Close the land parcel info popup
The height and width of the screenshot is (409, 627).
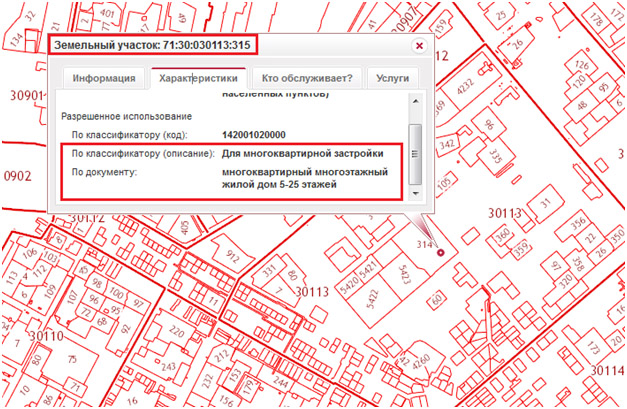point(419,46)
